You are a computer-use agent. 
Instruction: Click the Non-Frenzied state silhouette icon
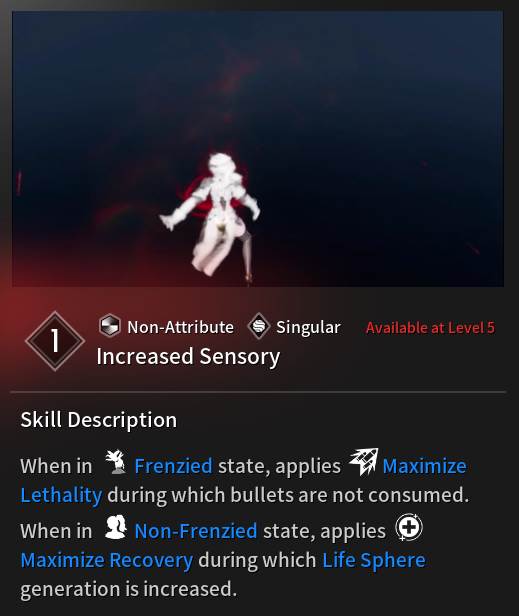coord(116,527)
